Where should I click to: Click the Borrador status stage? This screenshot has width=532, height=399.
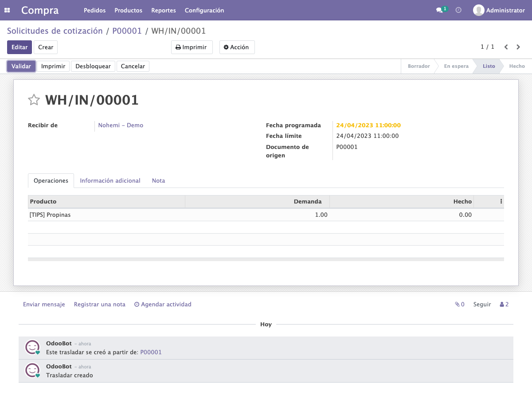click(419, 66)
